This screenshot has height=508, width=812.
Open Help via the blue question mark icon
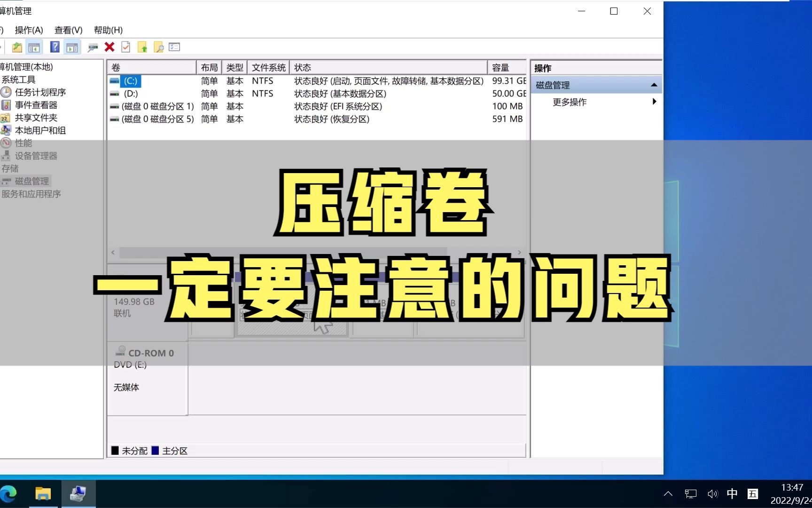point(55,47)
